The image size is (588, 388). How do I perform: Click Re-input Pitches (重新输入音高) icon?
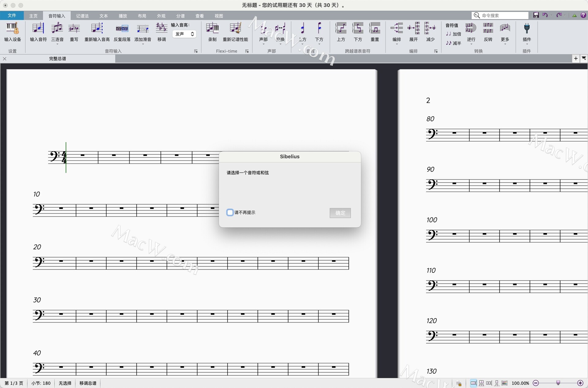[97, 28]
